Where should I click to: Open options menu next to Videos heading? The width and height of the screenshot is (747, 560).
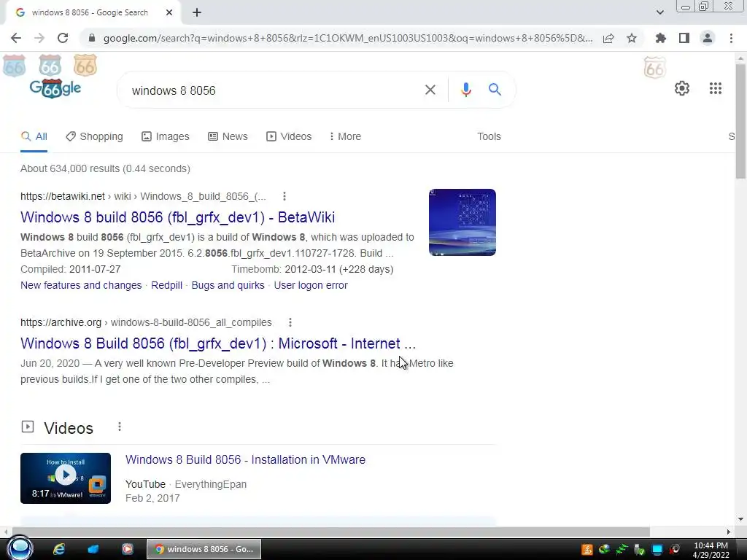click(120, 427)
